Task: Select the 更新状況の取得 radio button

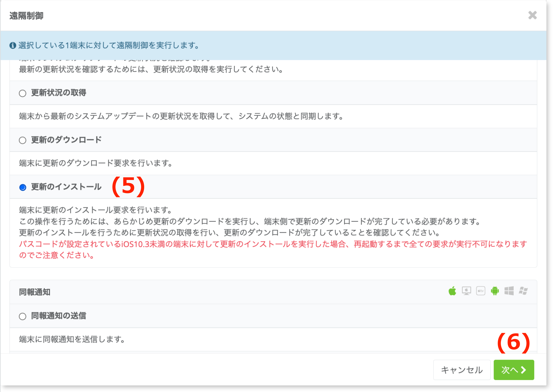Action: (x=22, y=93)
